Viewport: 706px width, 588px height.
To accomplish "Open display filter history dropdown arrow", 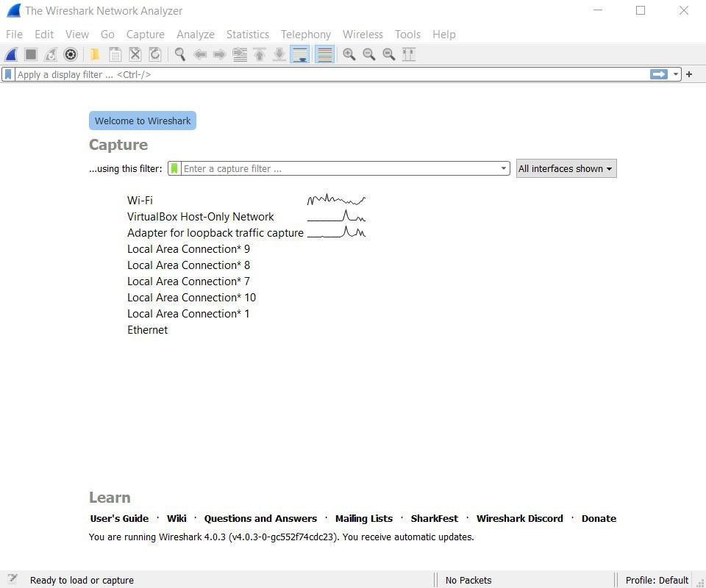I will [675, 74].
